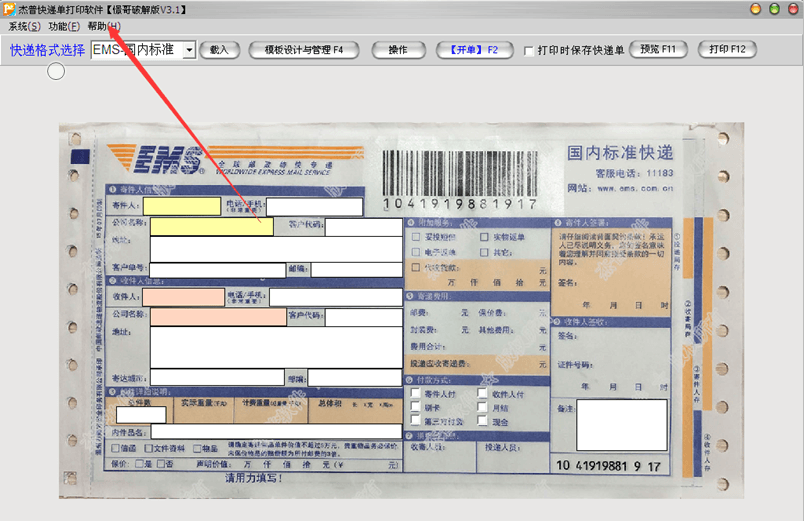Open the 帮助(H) menu
Screen dimensions: 804x521
click(104, 26)
